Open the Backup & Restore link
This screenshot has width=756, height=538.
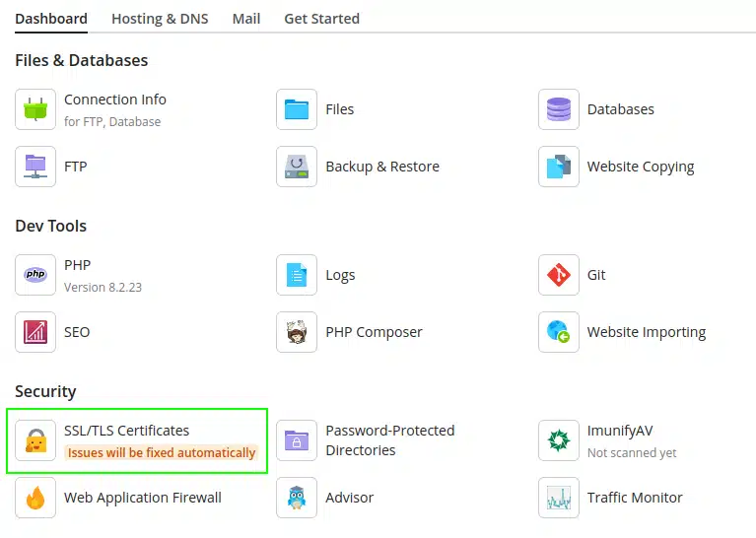[x=382, y=167]
